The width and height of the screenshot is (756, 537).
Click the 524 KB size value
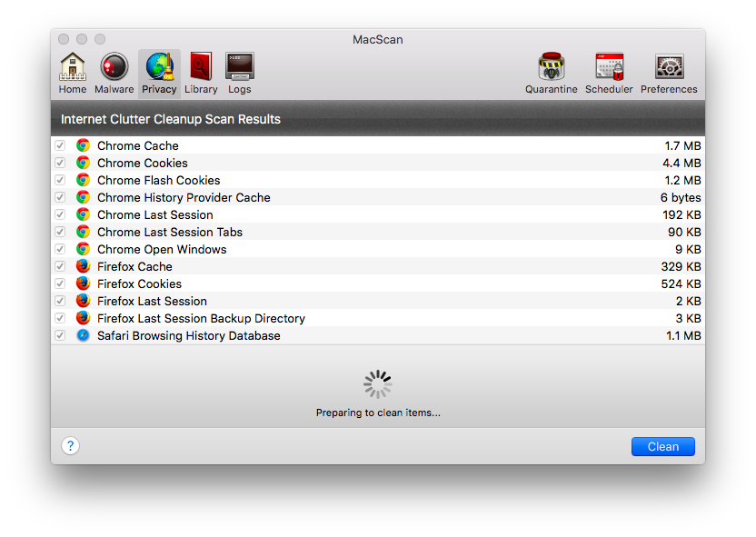point(681,283)
